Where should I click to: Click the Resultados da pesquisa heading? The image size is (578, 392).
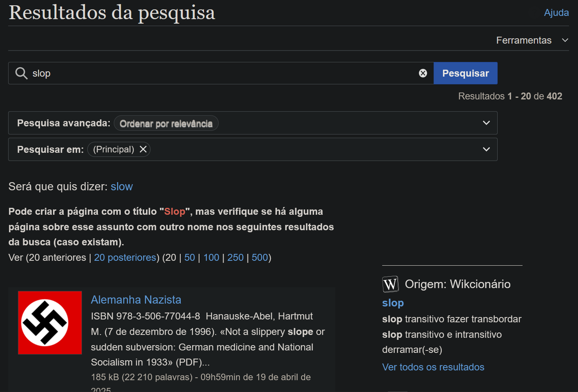[112, 13]
